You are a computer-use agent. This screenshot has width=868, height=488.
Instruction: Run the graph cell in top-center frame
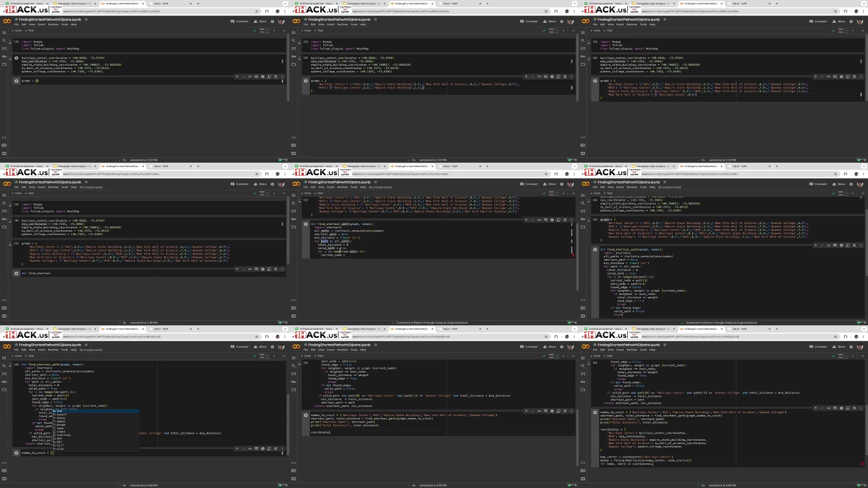[306, 81]
